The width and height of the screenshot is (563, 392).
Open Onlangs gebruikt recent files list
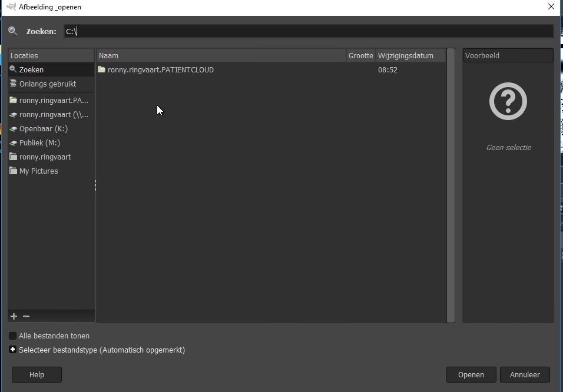[x=47, y=84]
